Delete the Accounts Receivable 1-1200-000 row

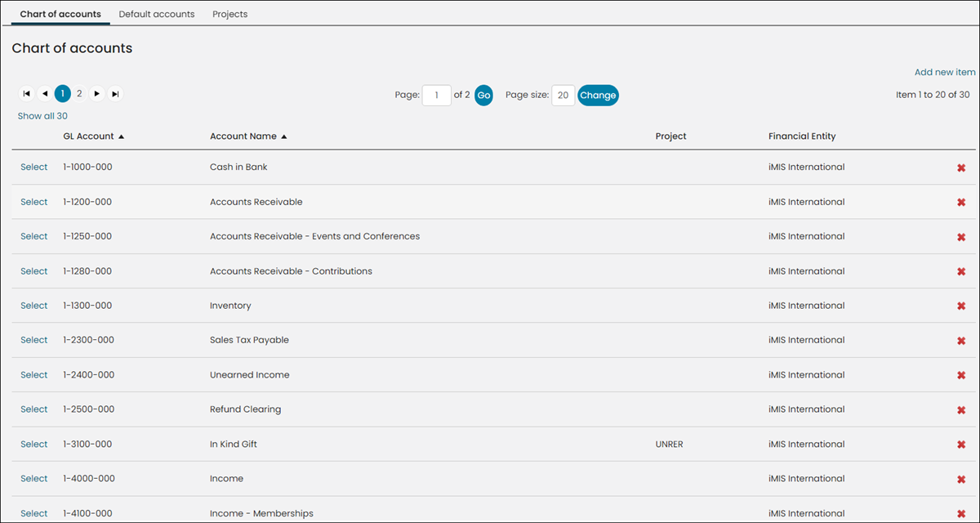(x=961, y=203)
